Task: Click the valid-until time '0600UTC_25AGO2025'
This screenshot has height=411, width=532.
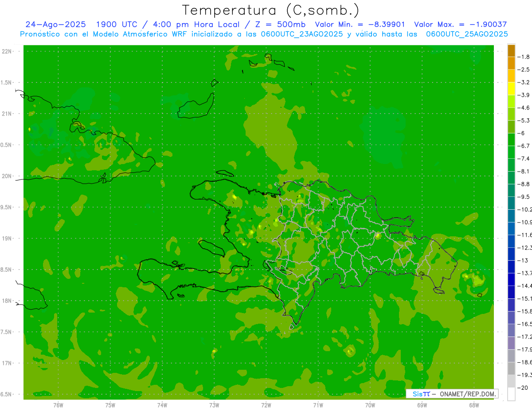Action: (x=467, y=34)
